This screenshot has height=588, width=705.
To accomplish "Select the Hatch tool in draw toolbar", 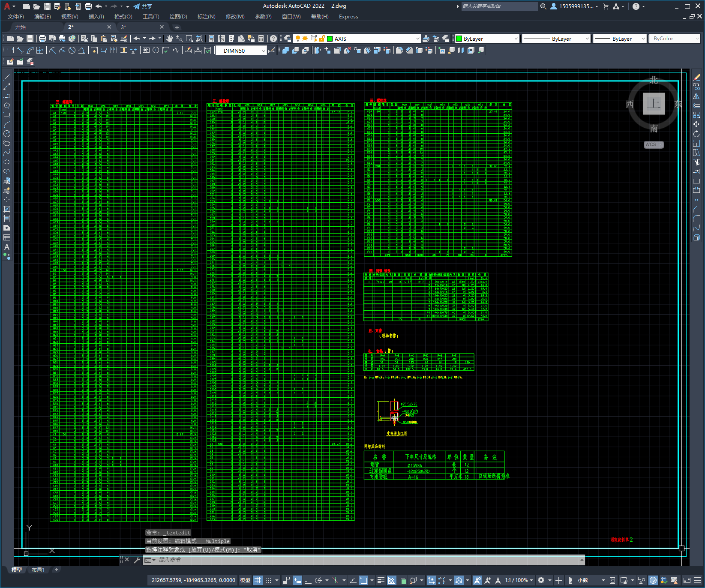I will pyautogui.click(x=7, y=209).
